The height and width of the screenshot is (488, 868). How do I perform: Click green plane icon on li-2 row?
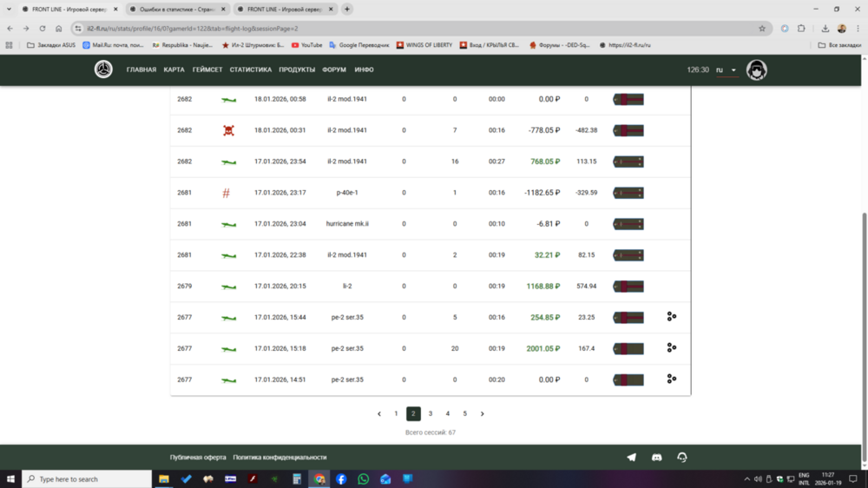click(228, 287)
